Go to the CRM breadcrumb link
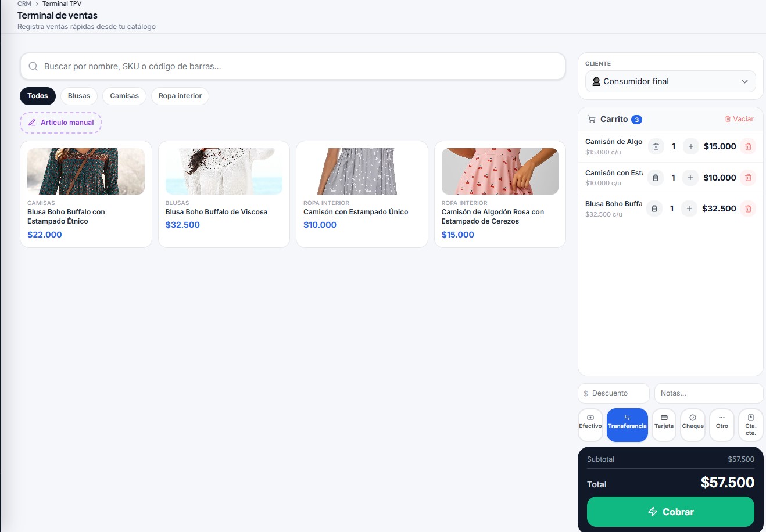 click(24, 3)
